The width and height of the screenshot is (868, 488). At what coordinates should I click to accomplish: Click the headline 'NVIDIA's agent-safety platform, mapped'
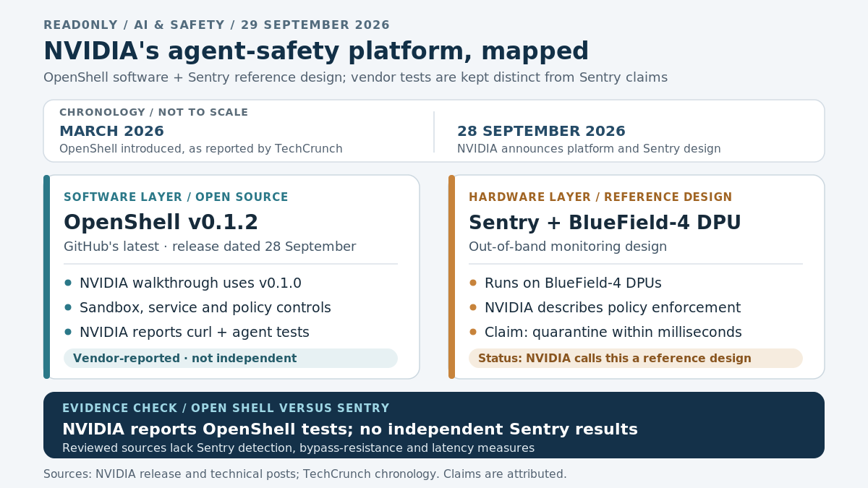click(316, 51)
